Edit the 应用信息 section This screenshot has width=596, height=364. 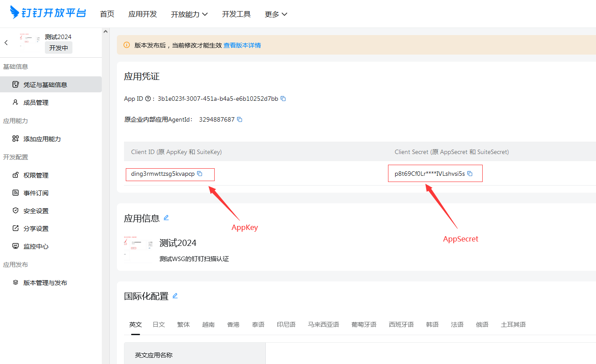coord(166,218)
